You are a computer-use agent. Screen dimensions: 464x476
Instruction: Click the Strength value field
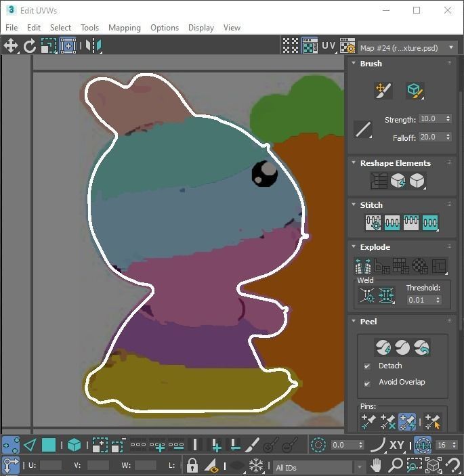coord(431,118)
